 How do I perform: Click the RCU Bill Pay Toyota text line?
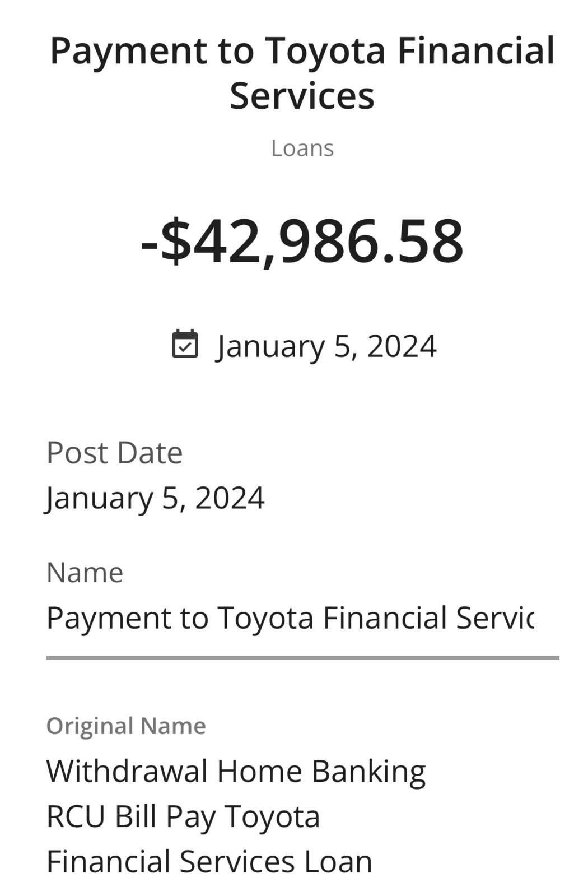[183, 817]
